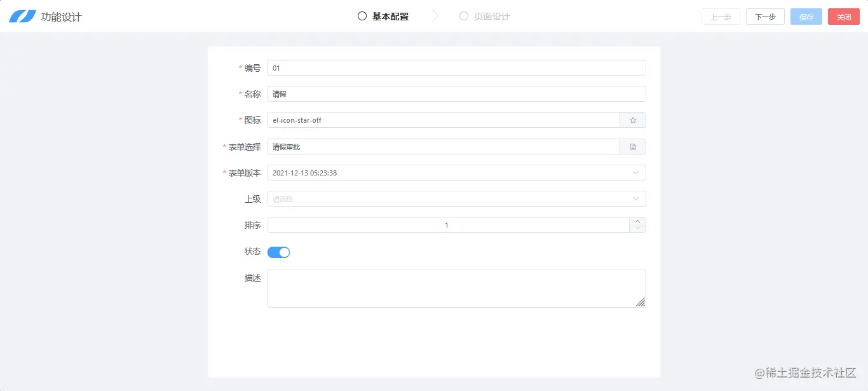This screenshot has height=391, width=868.
Task: Click the red 关闭 close button
Action: [844, 17]
